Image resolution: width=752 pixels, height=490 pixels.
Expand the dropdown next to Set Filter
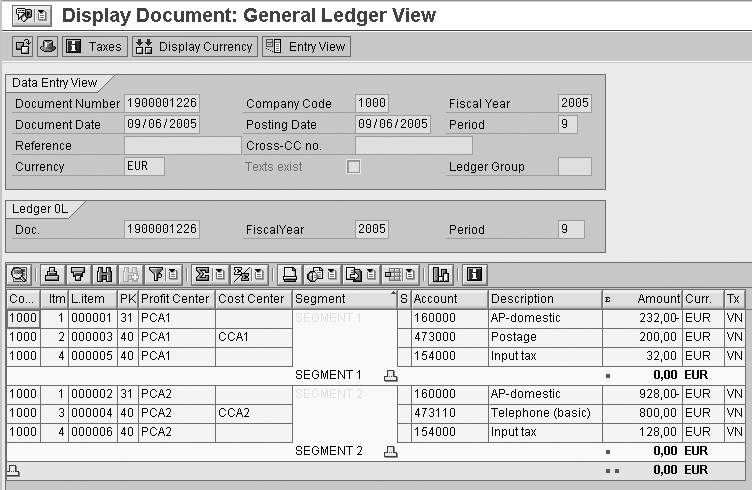pyautogui.click(x=174, y=274)
